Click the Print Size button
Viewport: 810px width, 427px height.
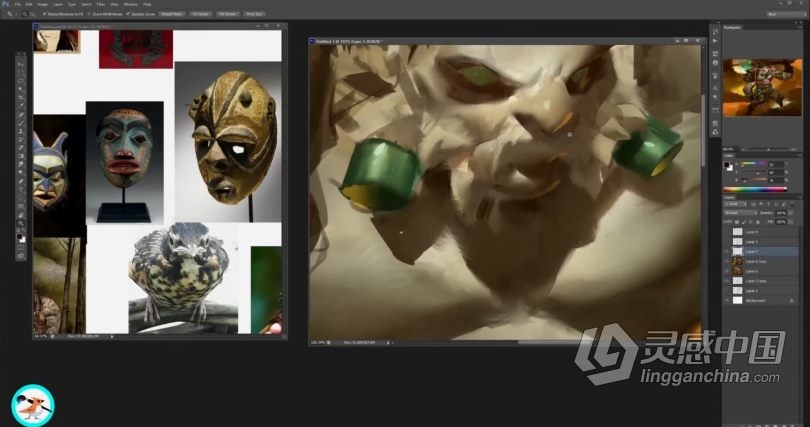click(254, 14)
